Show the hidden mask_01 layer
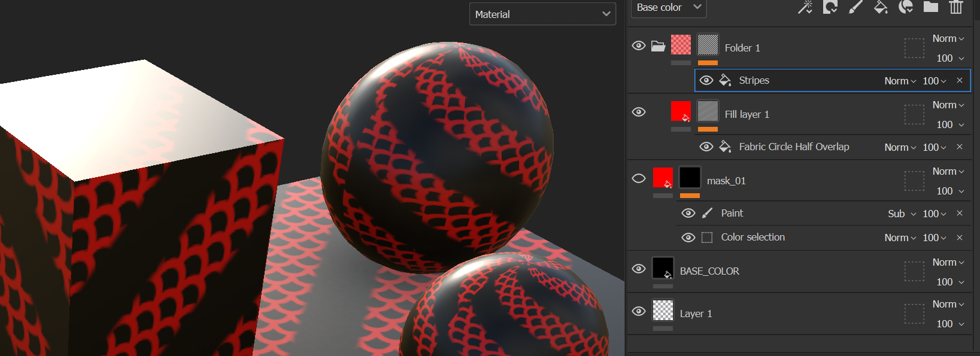The width and height of the screenshot is (980, 356). tap(639, 178)
